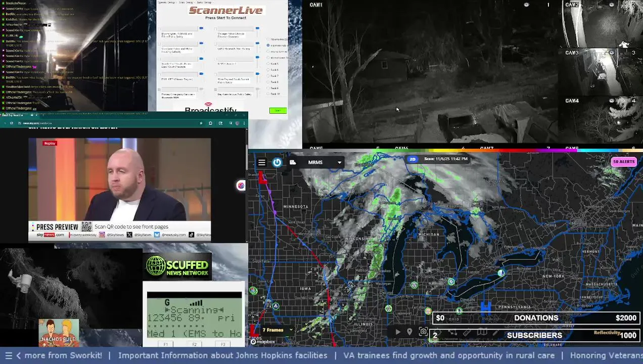Click the Start button in ScannerLive
The image size is (643, 364).
tap(278, 110)
